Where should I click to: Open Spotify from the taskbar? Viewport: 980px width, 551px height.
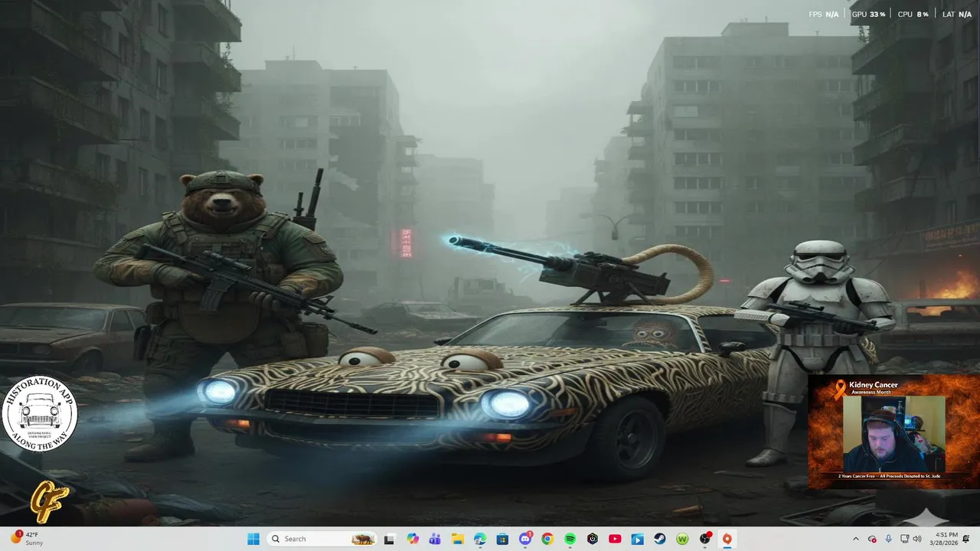click(570, 539)
